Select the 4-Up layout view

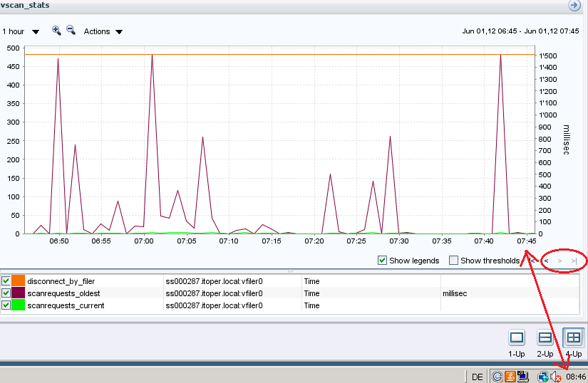[573, 338]
